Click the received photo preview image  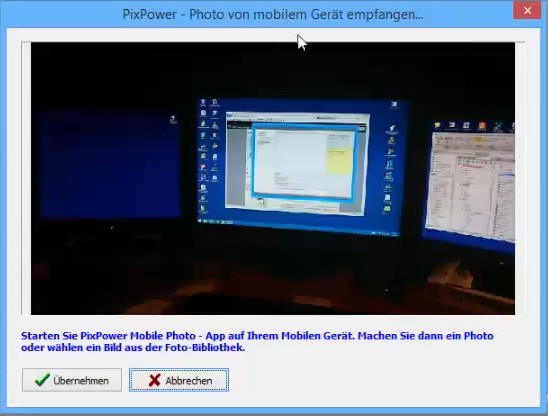(273, 178)
